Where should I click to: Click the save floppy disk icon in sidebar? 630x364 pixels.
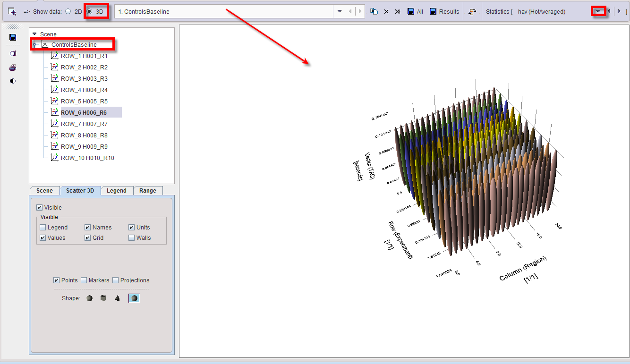(x=13, y=37)
